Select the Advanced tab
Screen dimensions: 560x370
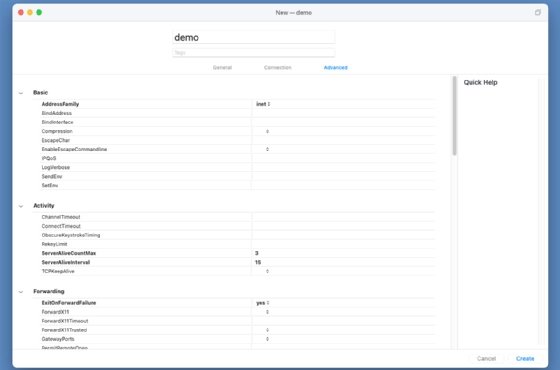[x=335, y=68]
